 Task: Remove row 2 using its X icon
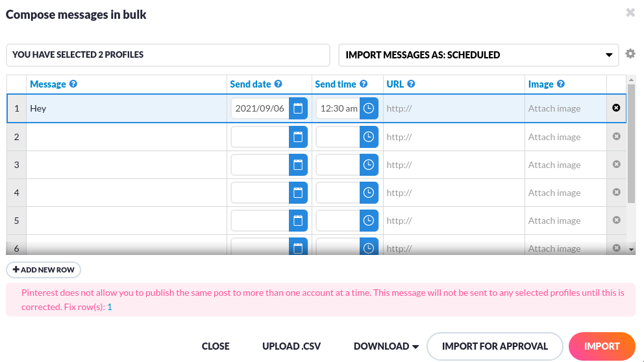point(616,136)
